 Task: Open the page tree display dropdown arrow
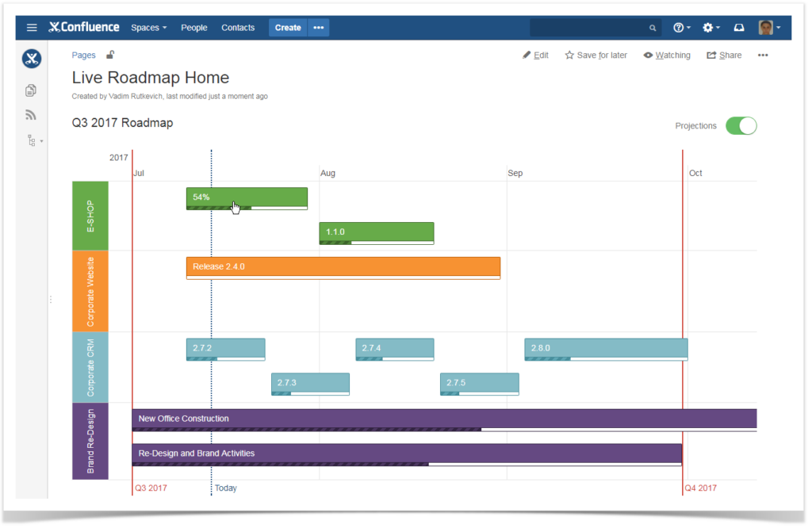pos(41,140)
